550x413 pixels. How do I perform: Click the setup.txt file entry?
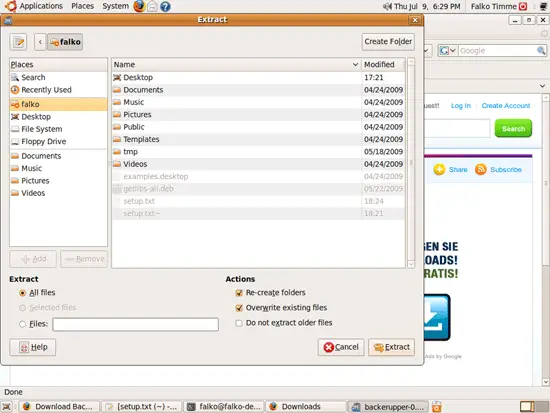[x=258, y=201]
